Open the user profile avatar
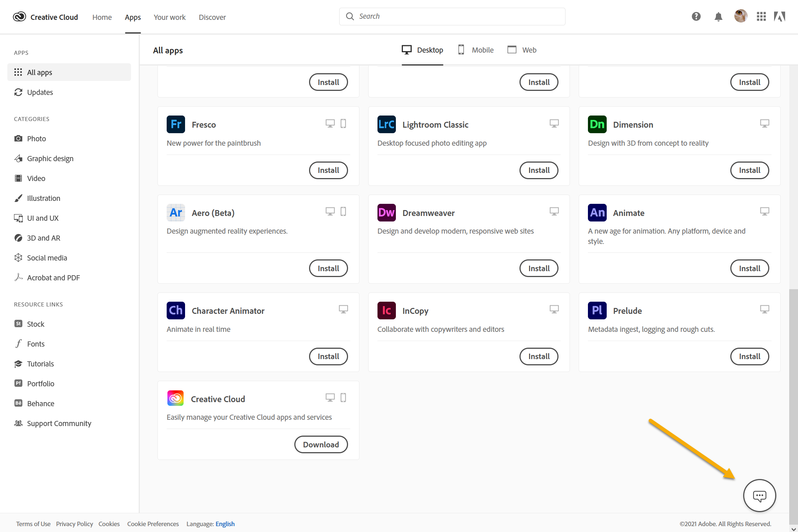 [x=740, y=16]
